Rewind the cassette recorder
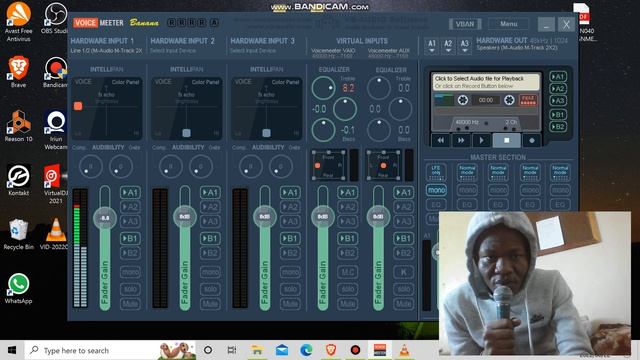 (x=441, y=140)
